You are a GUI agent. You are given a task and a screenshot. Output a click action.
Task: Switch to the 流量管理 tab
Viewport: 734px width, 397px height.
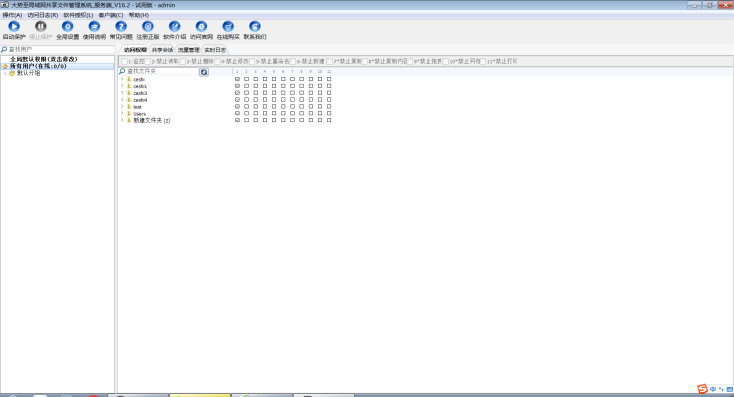pos(188,50)
